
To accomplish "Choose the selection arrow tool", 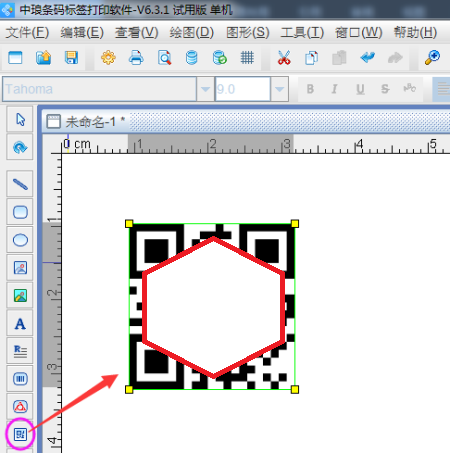I will tap(20, 119).
